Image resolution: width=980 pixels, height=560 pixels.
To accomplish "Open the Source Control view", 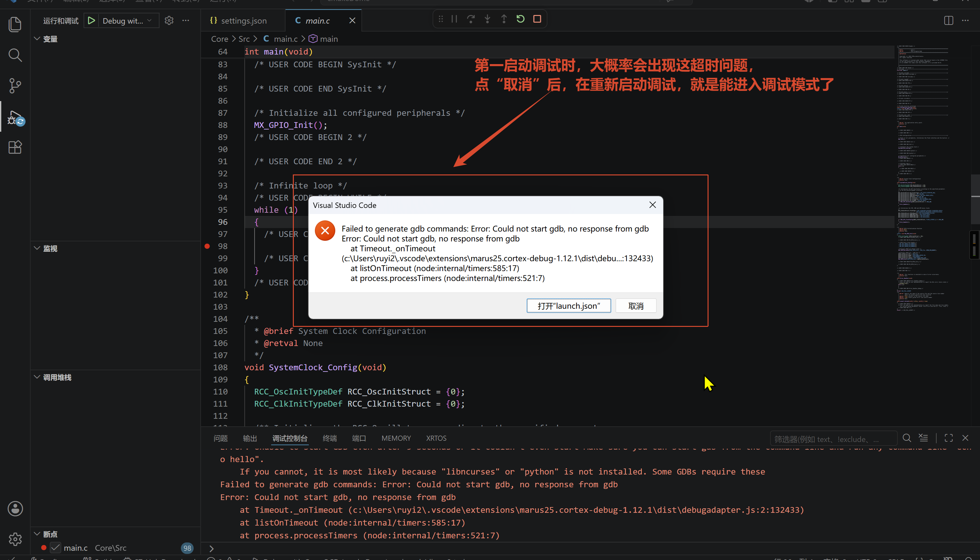I will tap(15, 86).
